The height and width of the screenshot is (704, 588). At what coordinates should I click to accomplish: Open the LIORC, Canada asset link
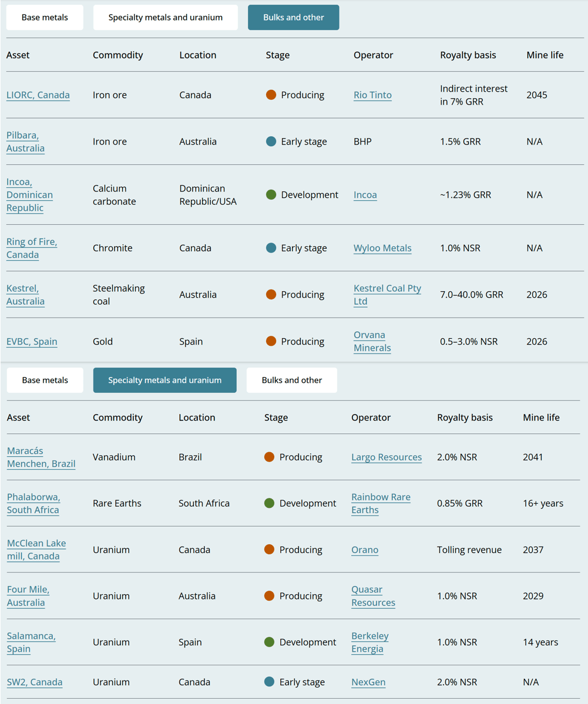point(38,95)
